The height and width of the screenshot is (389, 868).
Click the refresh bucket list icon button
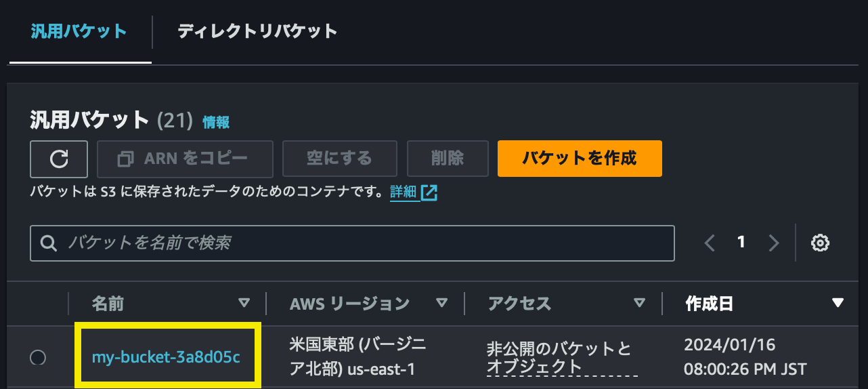click(x=59, y=159)
